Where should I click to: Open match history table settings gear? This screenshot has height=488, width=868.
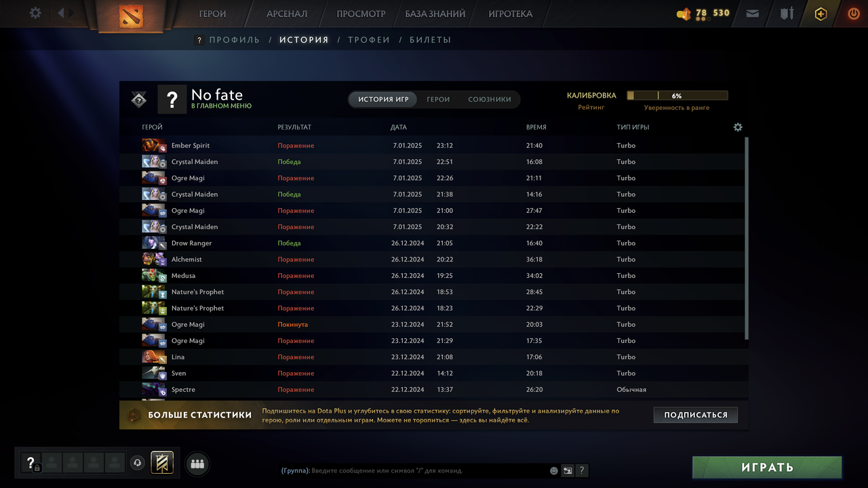(x=738, y=127)
